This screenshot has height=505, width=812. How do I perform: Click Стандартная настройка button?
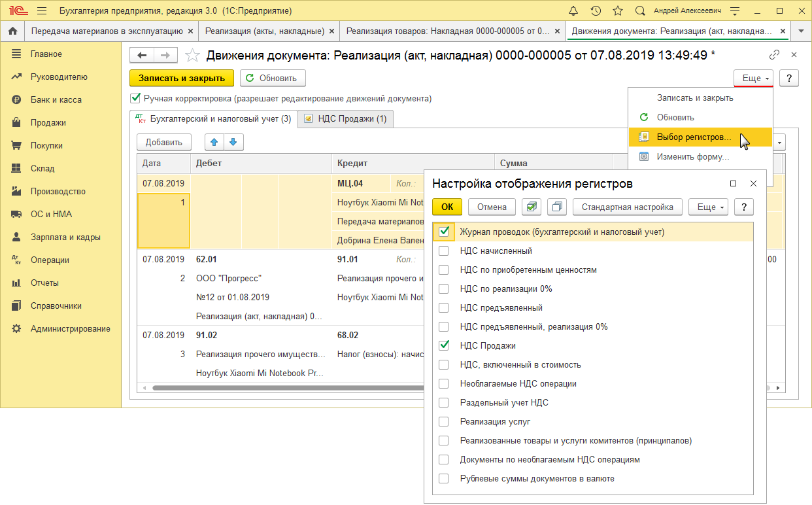628,207
